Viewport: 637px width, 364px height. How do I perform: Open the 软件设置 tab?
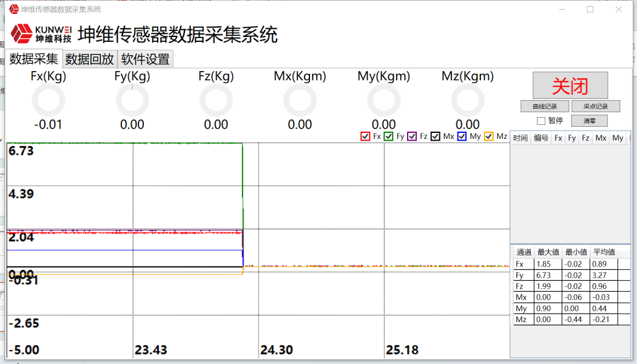(145, 59)
